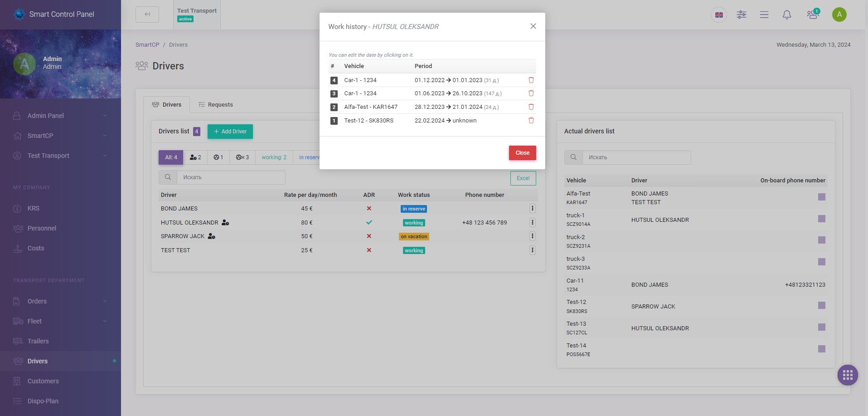Open the search magnifier in Actual drivers list
The width and height of the screenshot is (868, 416).
(573, 157)
